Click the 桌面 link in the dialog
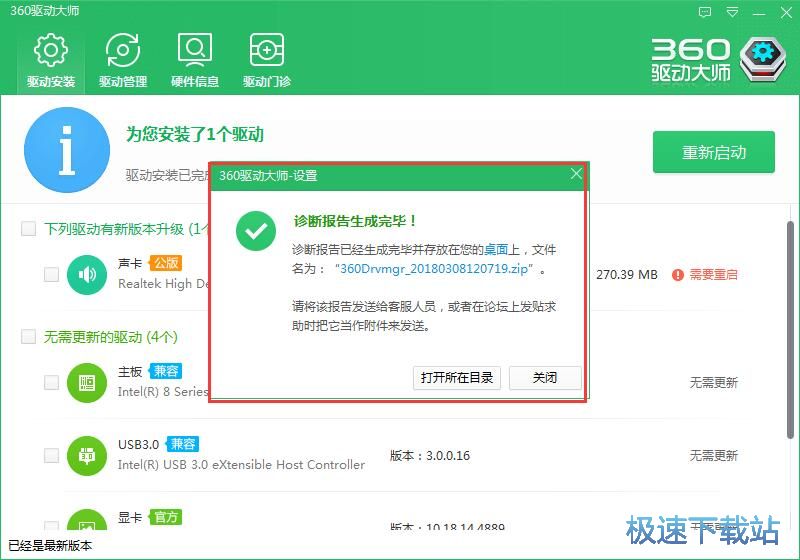Viewport: 800px width, 560px height. click(x=496, y=249)
